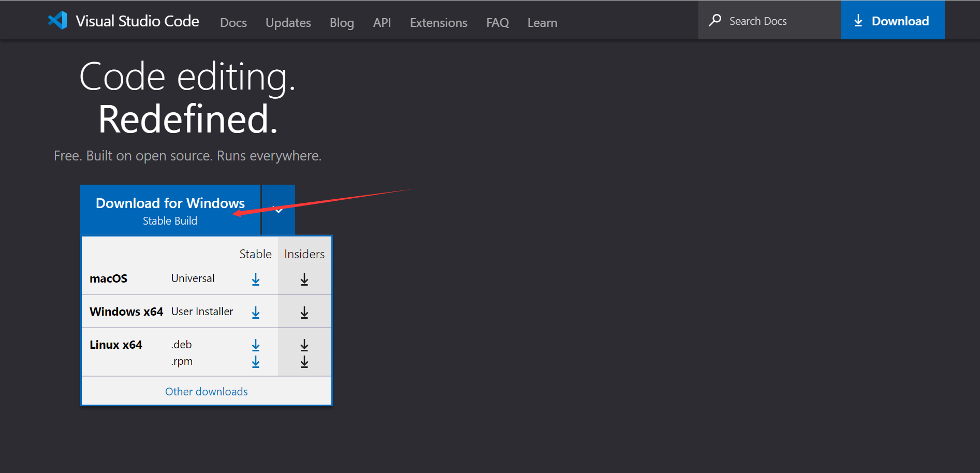Click the 'Code editing. Redefined.' headline
The width and height of the screenshot is (980, 473).
tap(187, 98)
